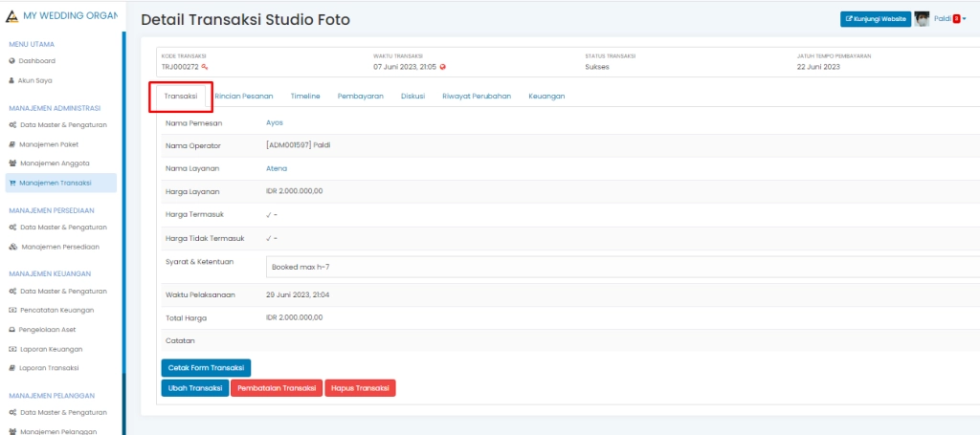Click the Akun Saya user icon
This screenshot has height=435, width=980.
point(11,80)
